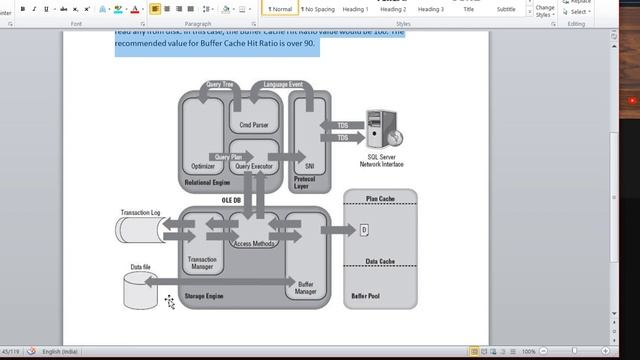The width and height of the screenshot is (640, 360).
Task: Align text right
Action: pyautogui.click(x=179, y=9)
